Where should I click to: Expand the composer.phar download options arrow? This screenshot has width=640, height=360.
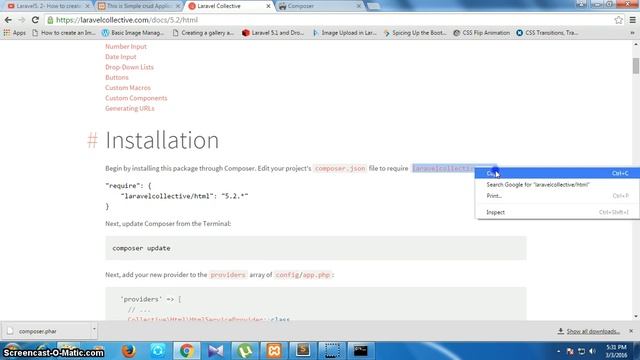pos(94,329)
